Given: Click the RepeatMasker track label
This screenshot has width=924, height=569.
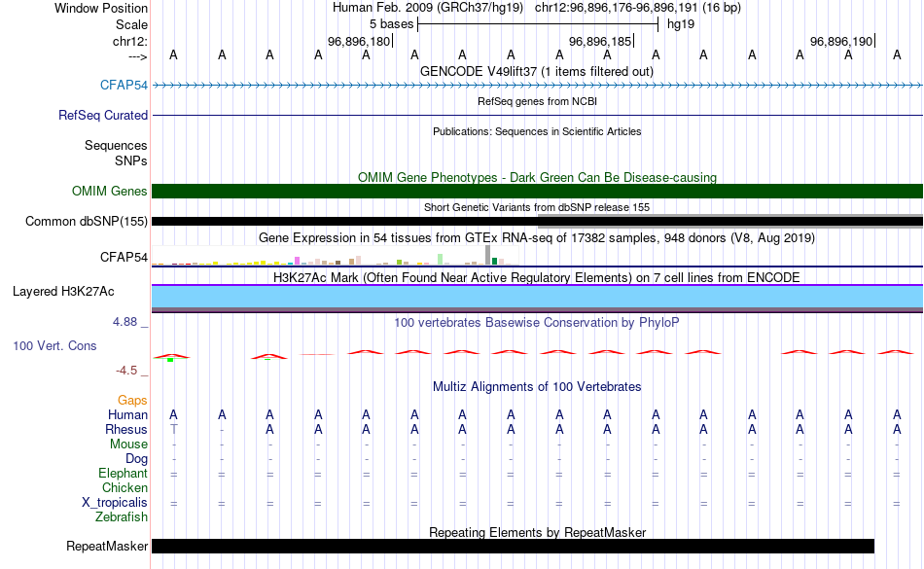Looking at the screenshot, I should pos(107,546).
